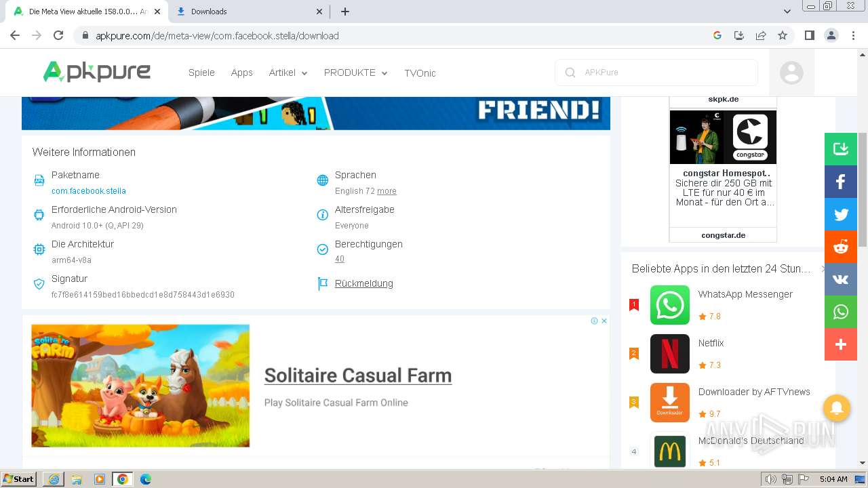The image size is (868, 488).
Task: Click the APKPure logo
Action: pos(97,71)
